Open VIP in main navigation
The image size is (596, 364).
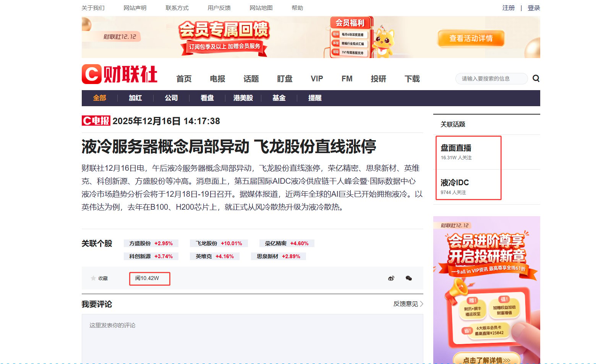(x=317, y=79)
